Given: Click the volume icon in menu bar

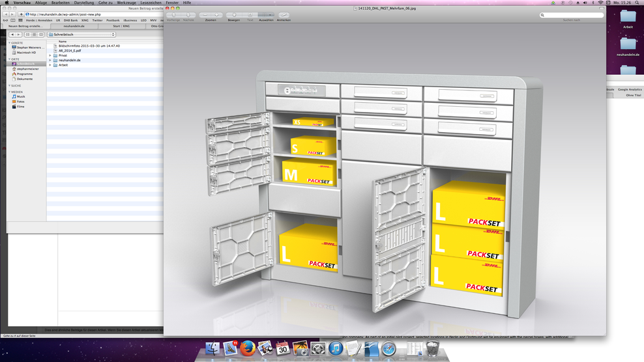Looking at the screenshot, I should [585, 3].
